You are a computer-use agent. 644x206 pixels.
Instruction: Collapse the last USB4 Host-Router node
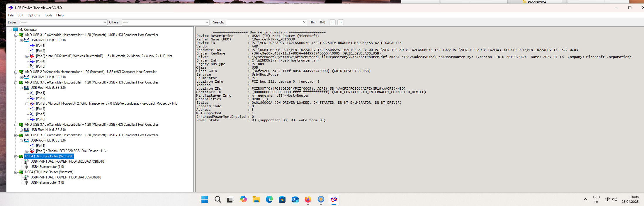16,172
